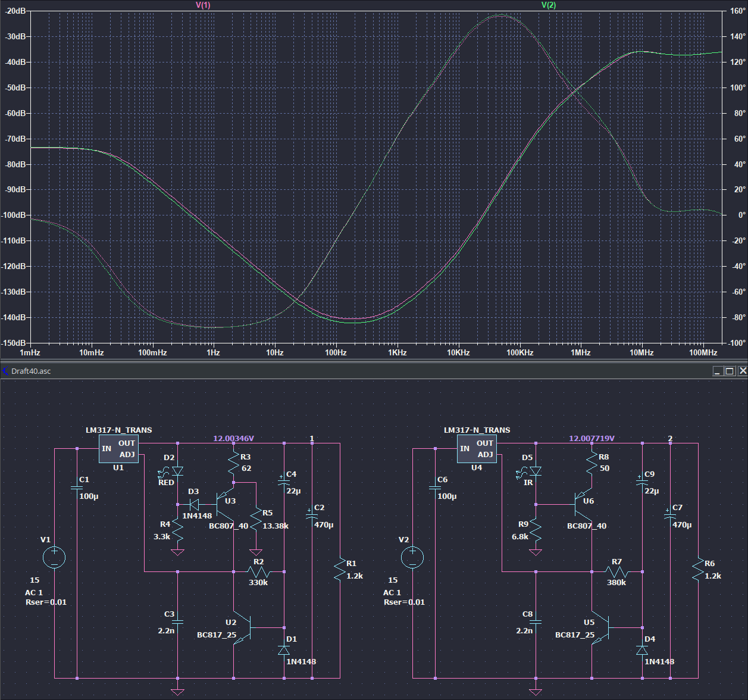Screen dimensions: 748x700
Task: Click the ground symbol below R4
Action: (x=177, y=552)
